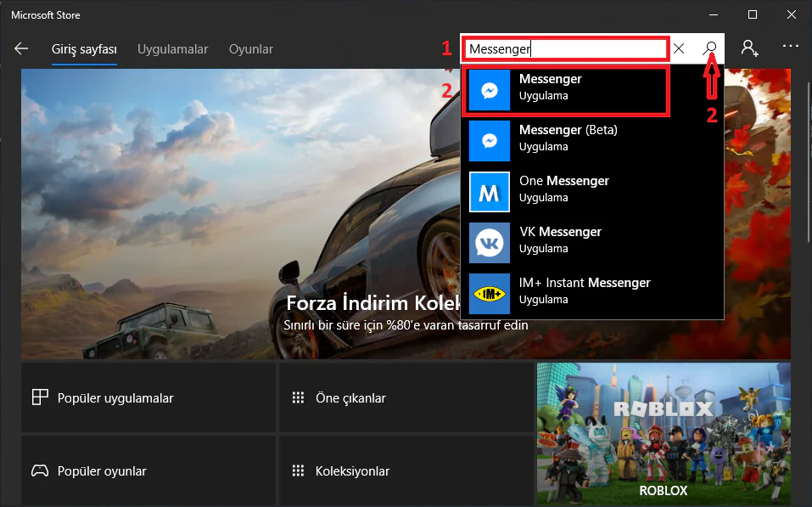
Task: Switch to the Uygulamalar tab
Action: (x=173, y=49)
